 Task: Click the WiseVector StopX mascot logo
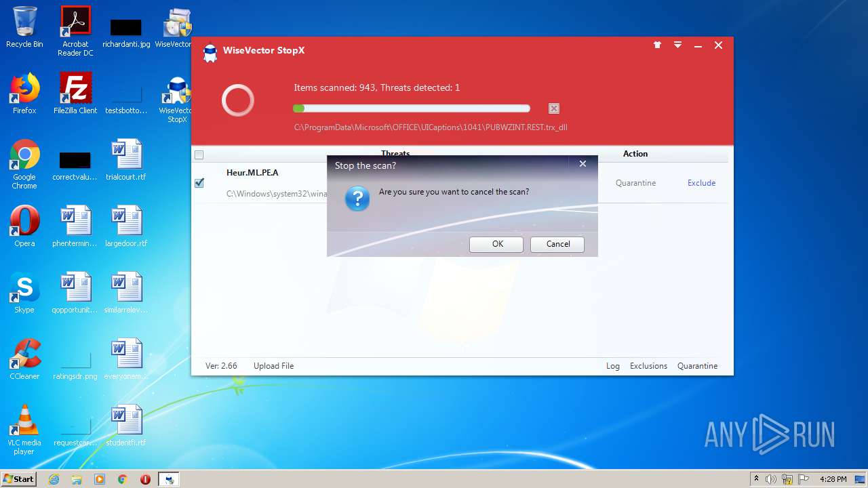tap(210, 53)
